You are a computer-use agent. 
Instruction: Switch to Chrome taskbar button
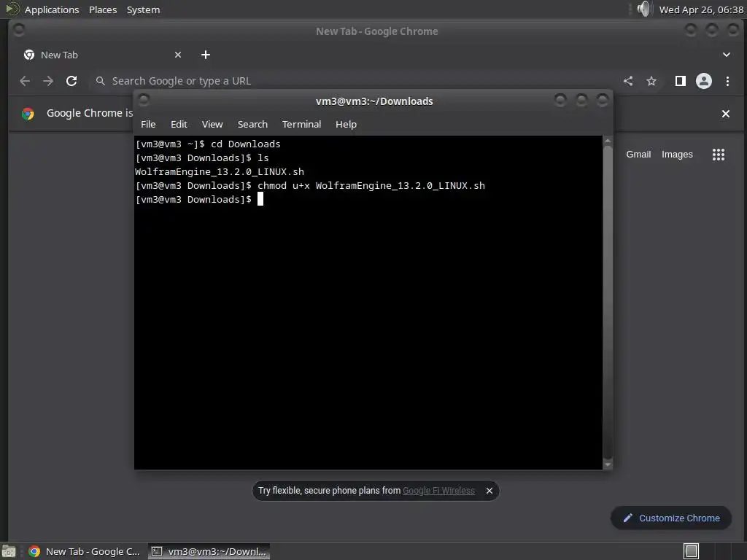pyautogui.click(x=85, y=551)
